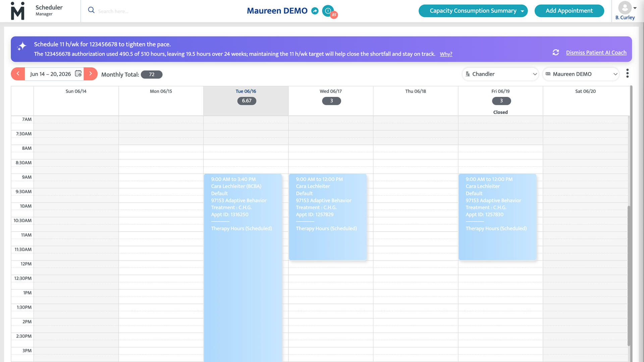644x362 pixels.
Task: Open the Maureen DEMO patient dropdown
Action: [x=581, y=74]
